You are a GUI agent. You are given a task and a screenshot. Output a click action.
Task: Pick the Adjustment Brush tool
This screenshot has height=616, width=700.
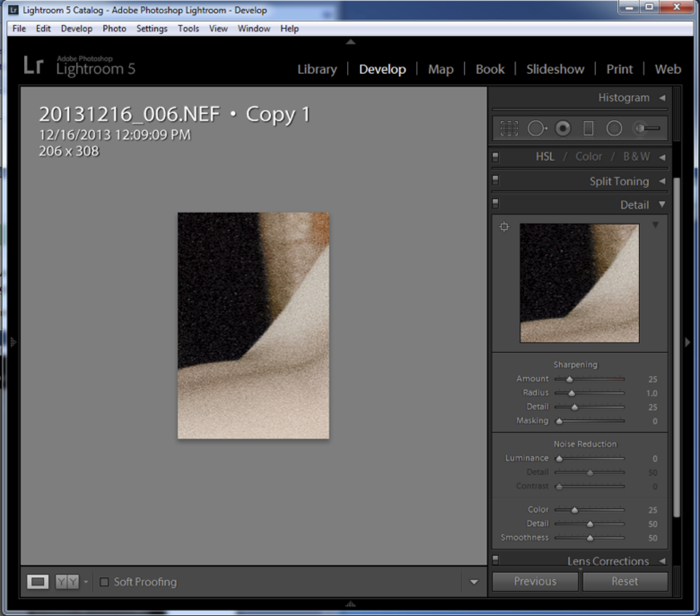point(647,128)
